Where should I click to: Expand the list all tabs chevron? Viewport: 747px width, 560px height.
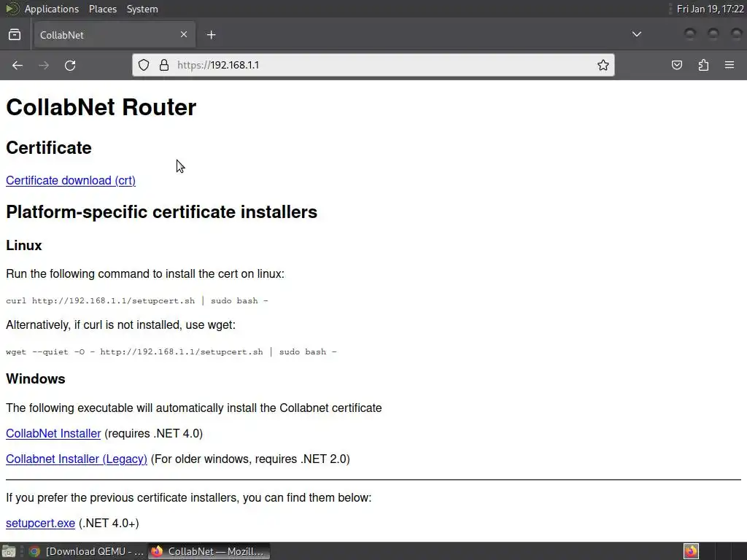point(636,34)
